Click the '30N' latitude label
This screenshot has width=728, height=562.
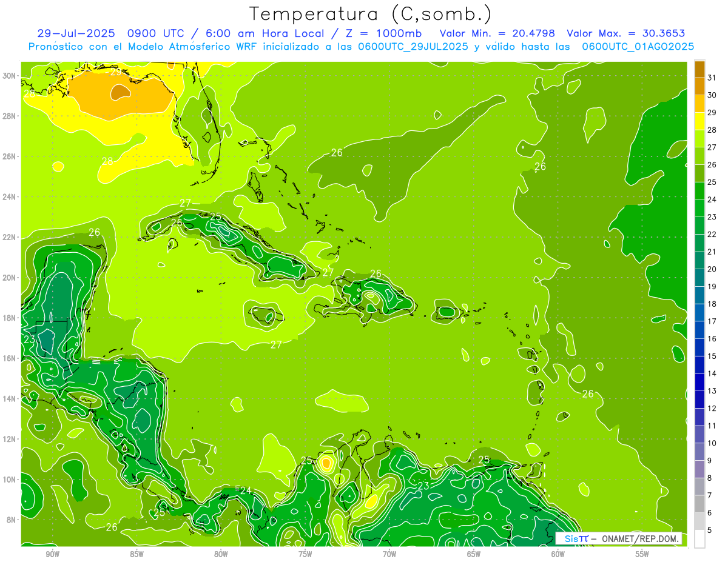pyautogui.click(x=8, y=76)
